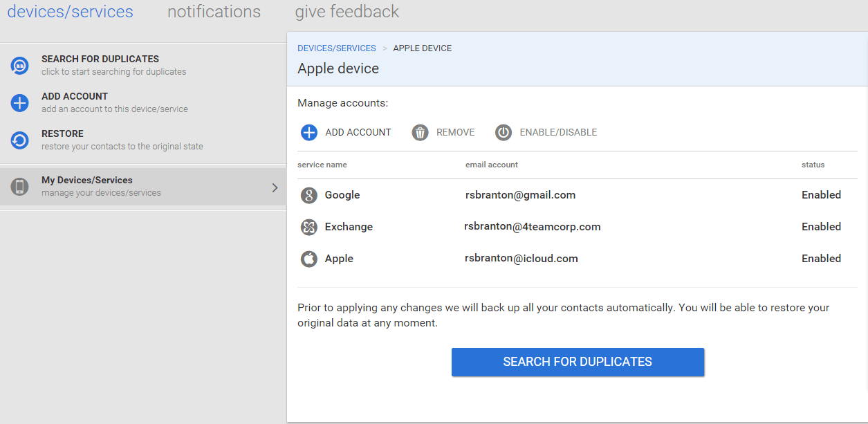Click email rsbranton@gmail.com
This screenshot has height=424, width=868.
pyautogui.click(x=520, y=195)
